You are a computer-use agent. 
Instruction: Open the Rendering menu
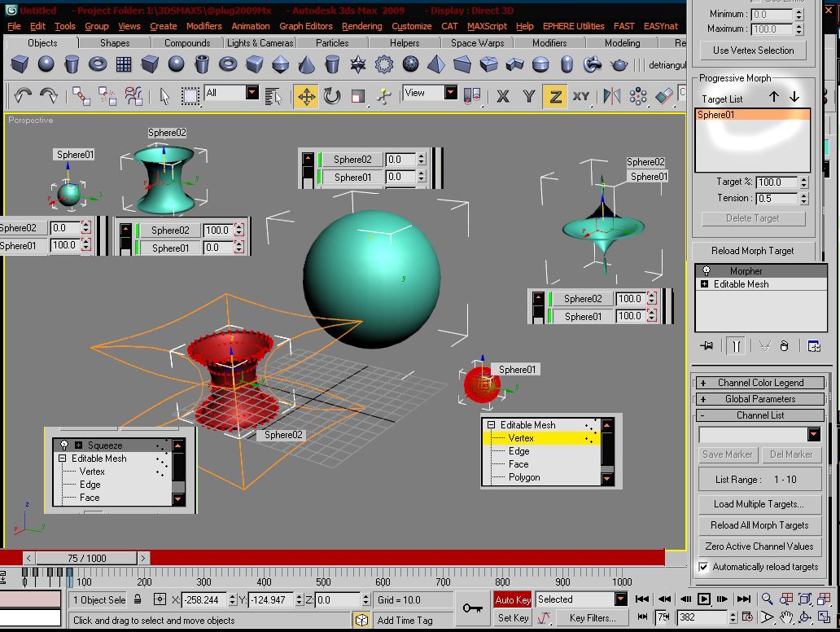click(x=362, y=26)
